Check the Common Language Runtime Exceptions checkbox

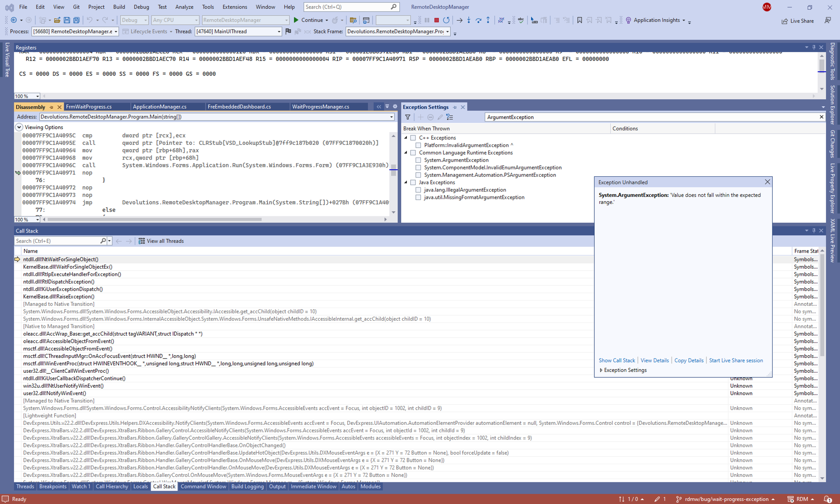(x=413, y=153)
